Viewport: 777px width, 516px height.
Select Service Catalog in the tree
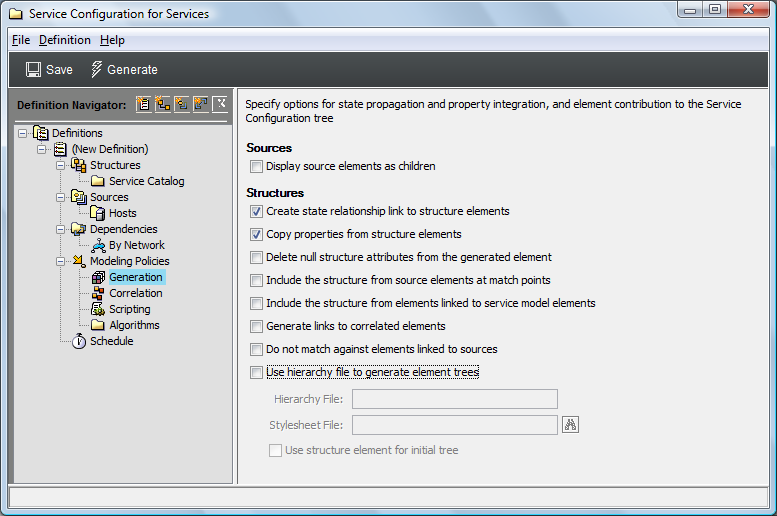[147, 181]
